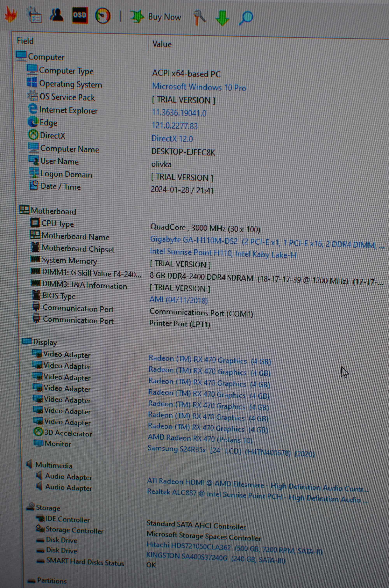Click the 3D Accelerator Xbox icon
Screen dimensions: 389x588
tap(38, 432)
